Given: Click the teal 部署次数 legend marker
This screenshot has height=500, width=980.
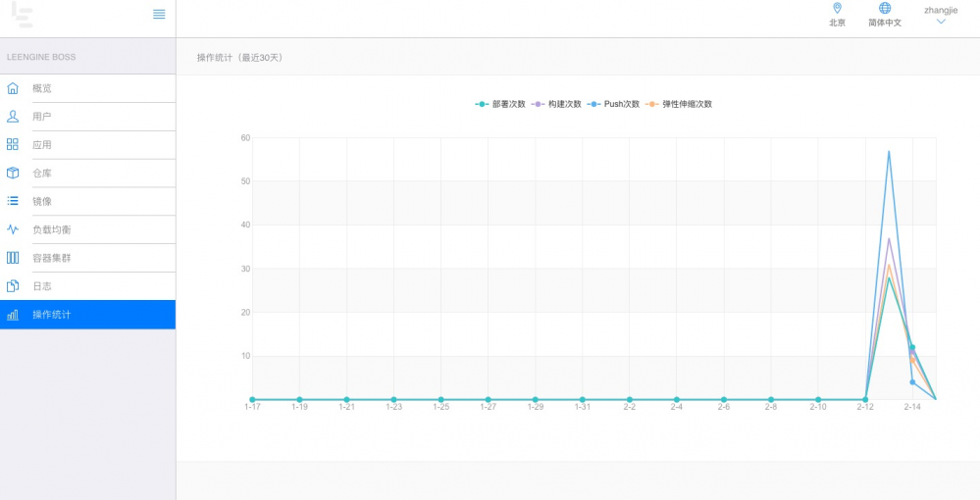Looking at the screenshot, I should 482,104.
